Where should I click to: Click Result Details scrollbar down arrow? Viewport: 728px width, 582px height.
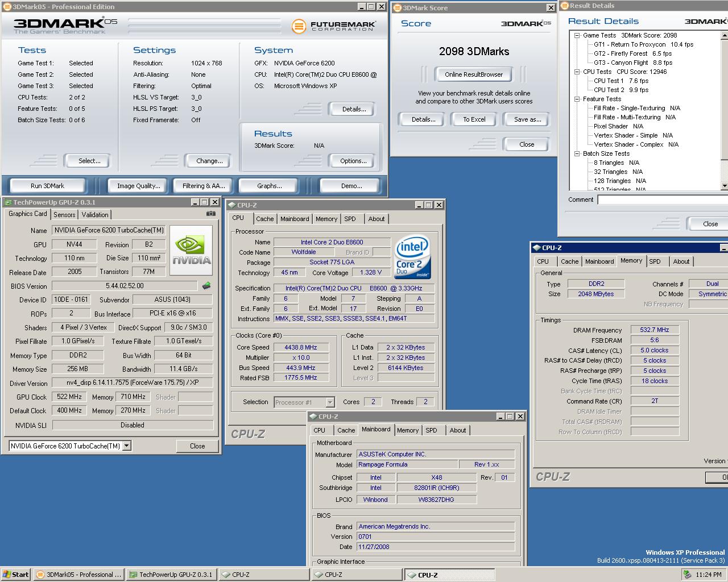tap(724, 186)
